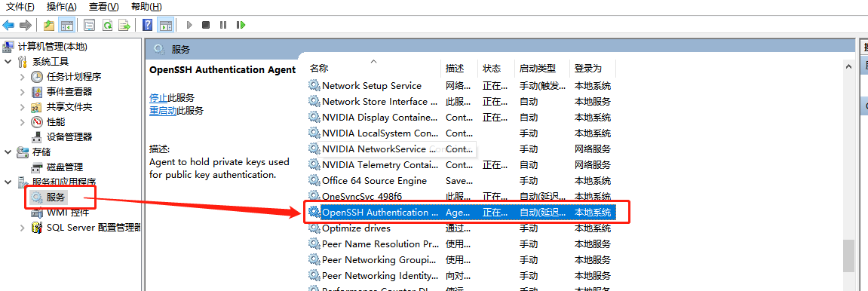Expand the 共享文件夹 node
The width and height of the screenshot is (868, 291).
coord(22,107)
